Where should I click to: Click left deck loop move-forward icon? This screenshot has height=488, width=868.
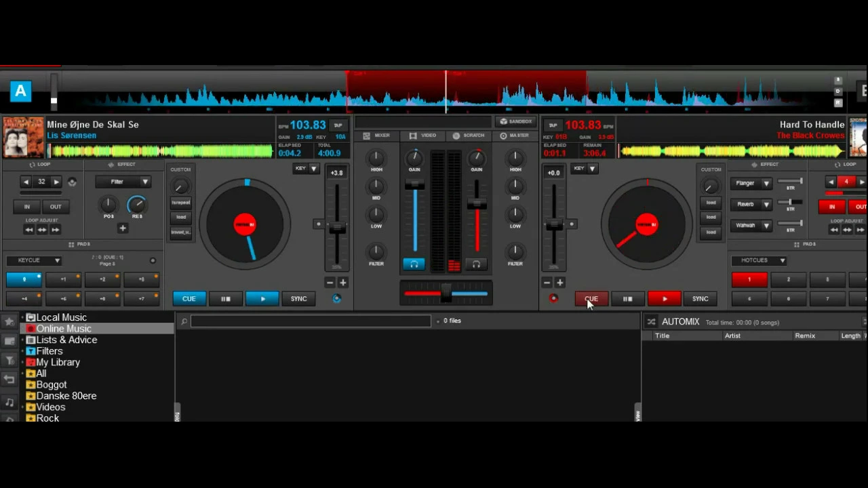point(56,230)
